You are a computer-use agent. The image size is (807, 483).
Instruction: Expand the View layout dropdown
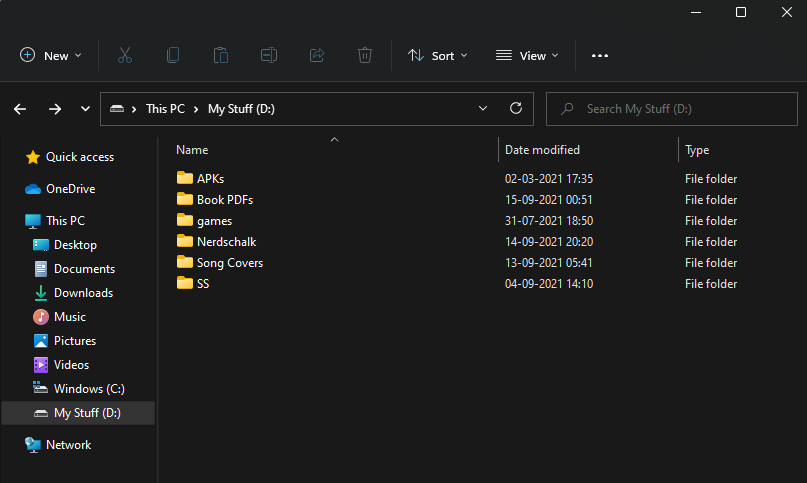(527, 56)
